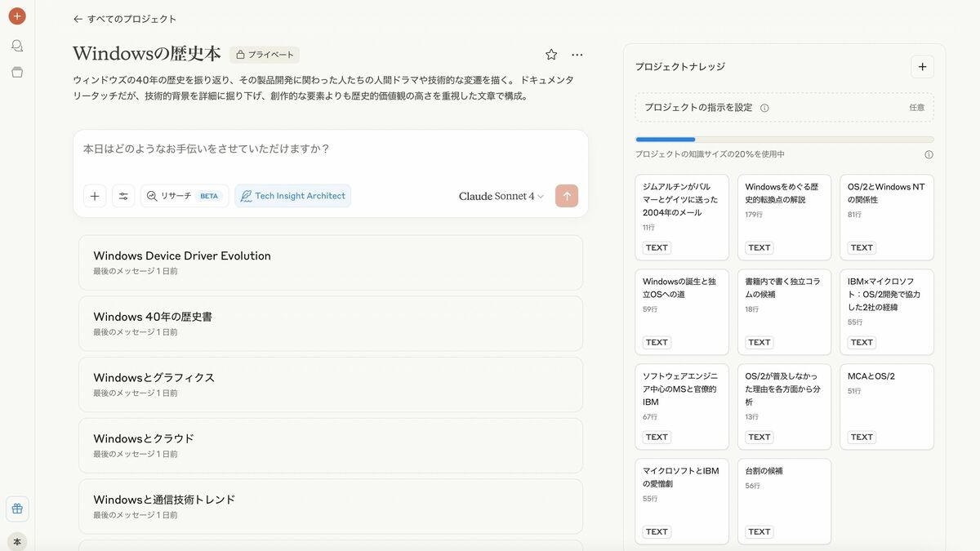
Task: Click 任意 label in instructions box
Action: pyautogui.click(x=917, y=108)
